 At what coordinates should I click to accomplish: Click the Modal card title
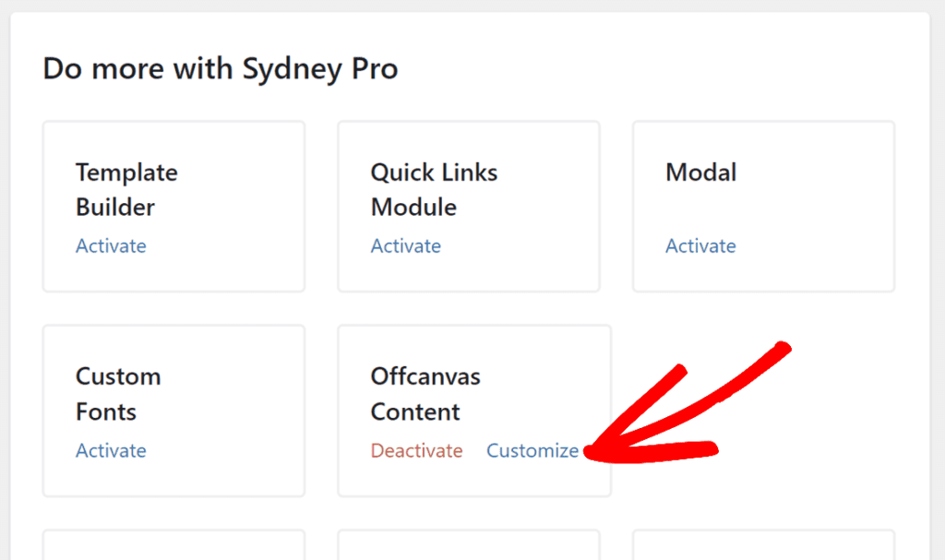[700, 173]
